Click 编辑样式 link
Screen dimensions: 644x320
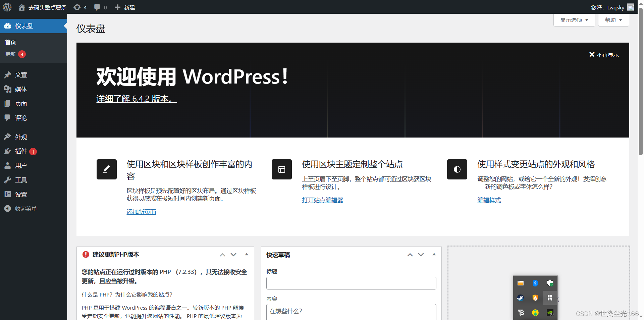point(489,200)
